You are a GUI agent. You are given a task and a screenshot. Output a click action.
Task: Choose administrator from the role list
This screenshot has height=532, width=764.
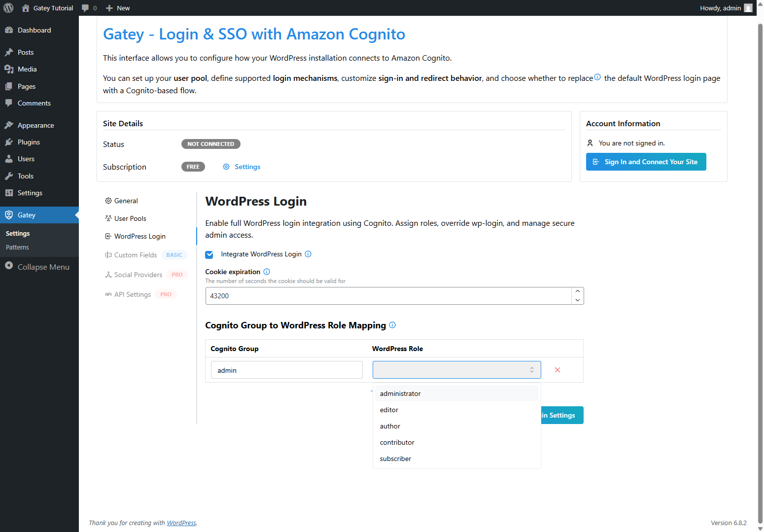pyautogui.click(x=456, y=393)
